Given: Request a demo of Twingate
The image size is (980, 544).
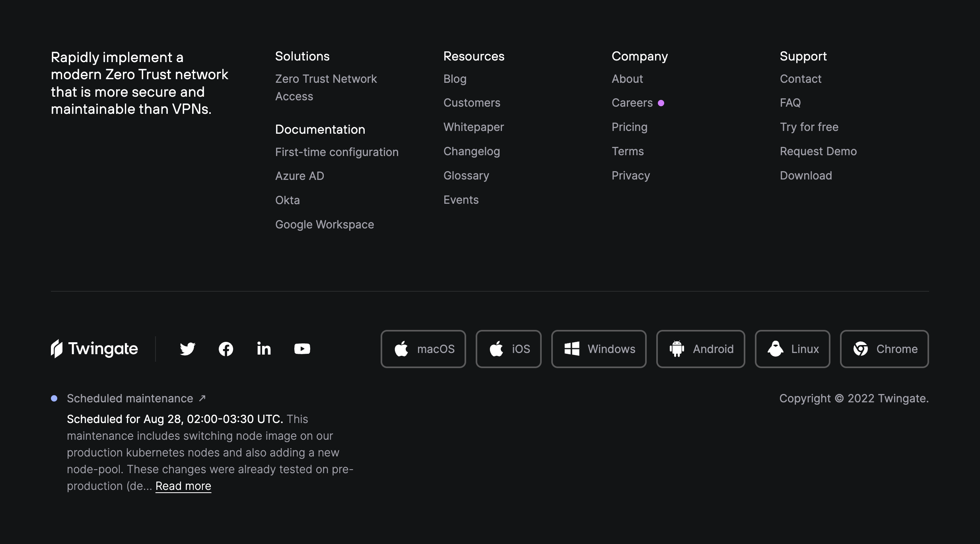Looking at the screenshot, I should click(x=818, y=151).
